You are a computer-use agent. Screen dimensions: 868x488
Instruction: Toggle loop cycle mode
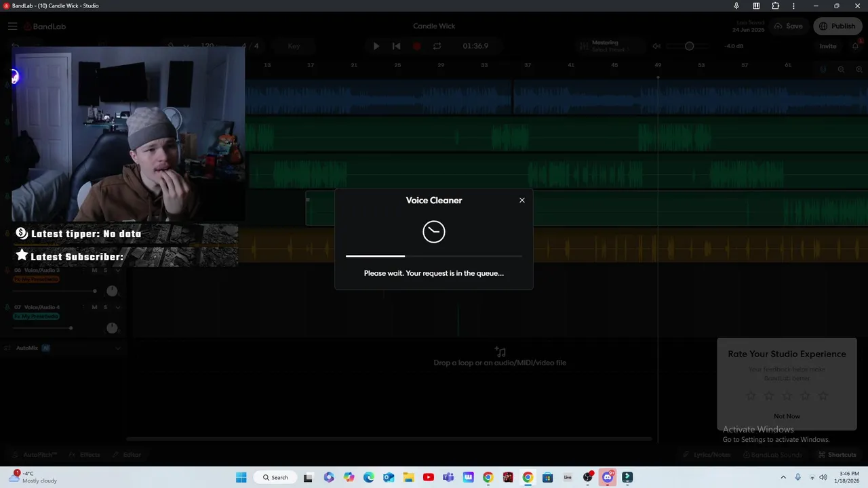tap(437, 46)
